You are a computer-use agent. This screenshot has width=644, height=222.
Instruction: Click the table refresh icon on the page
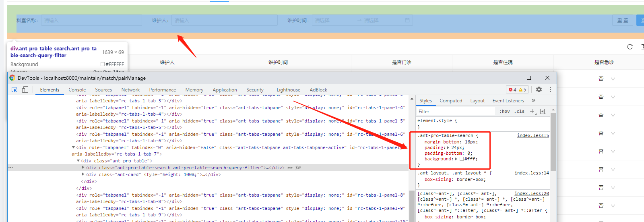point(630,47)
